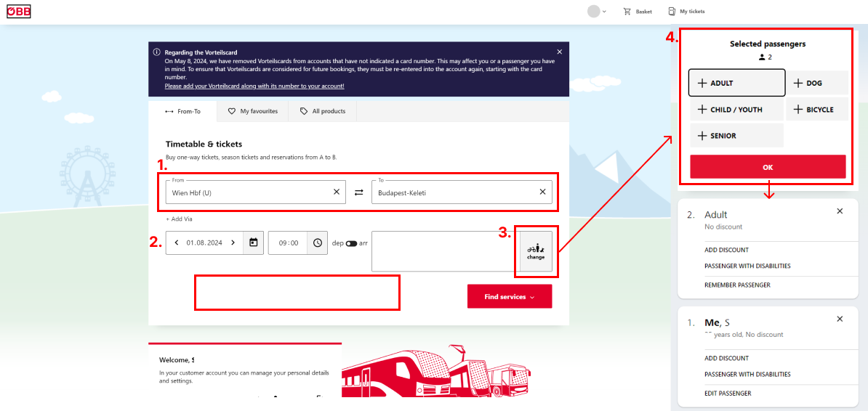Click PASSENGER WITH DISABILITIES for Me
Screen dimensions: 868x411
[x=747, y=375]
